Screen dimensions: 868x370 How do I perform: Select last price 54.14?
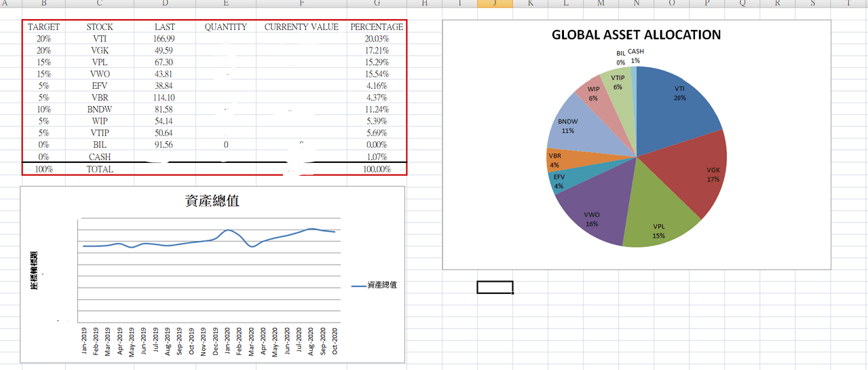[165, 121]
